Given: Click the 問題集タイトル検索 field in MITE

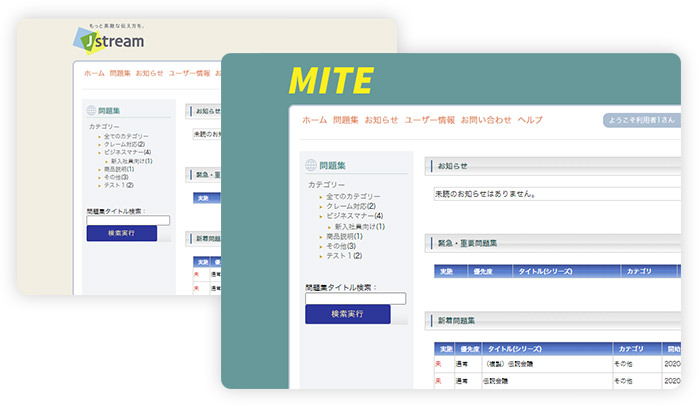Looking at the screenshot, I should coord(355,298).
